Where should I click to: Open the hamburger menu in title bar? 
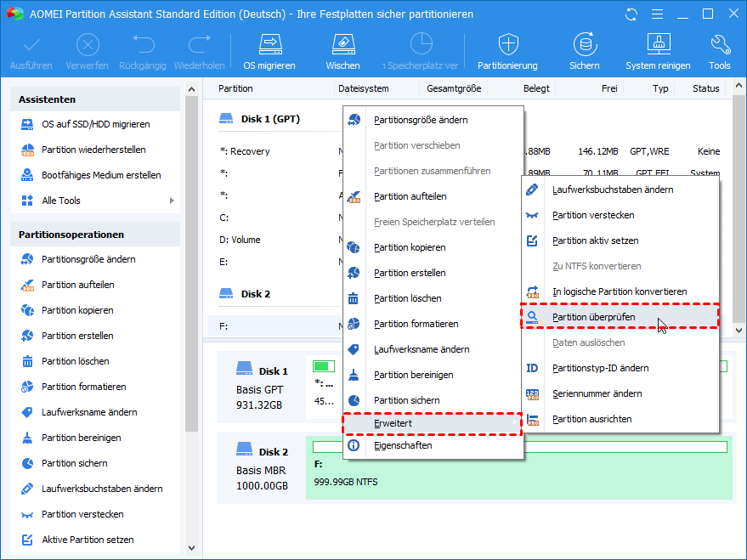[x=658, y=14]
